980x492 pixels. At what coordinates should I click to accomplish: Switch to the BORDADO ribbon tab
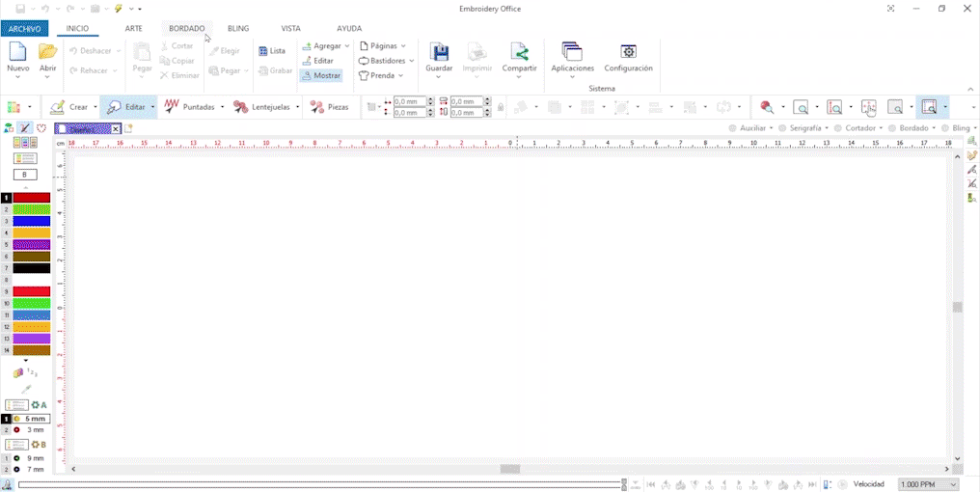(x=186, y=29)
